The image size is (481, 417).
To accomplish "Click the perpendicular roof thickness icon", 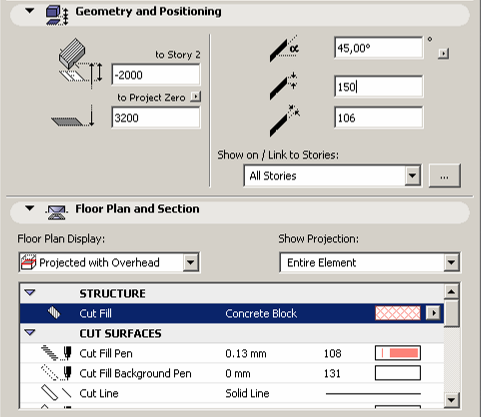I will click(285, 120).
